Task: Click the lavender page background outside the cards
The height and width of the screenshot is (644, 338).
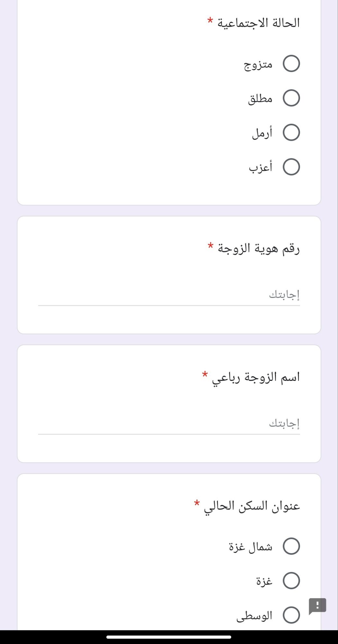Action: tap(8, 322)
